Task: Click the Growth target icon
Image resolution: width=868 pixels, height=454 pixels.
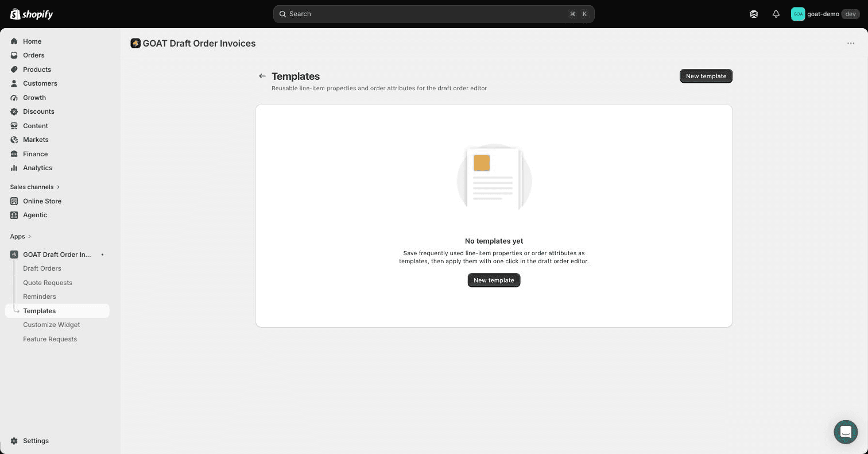Action: coord(14,98)
